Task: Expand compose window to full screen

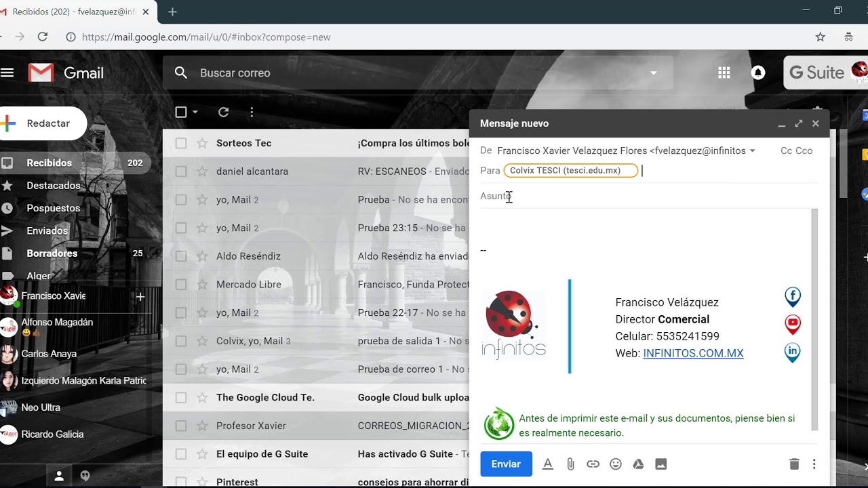Action: 798,123
